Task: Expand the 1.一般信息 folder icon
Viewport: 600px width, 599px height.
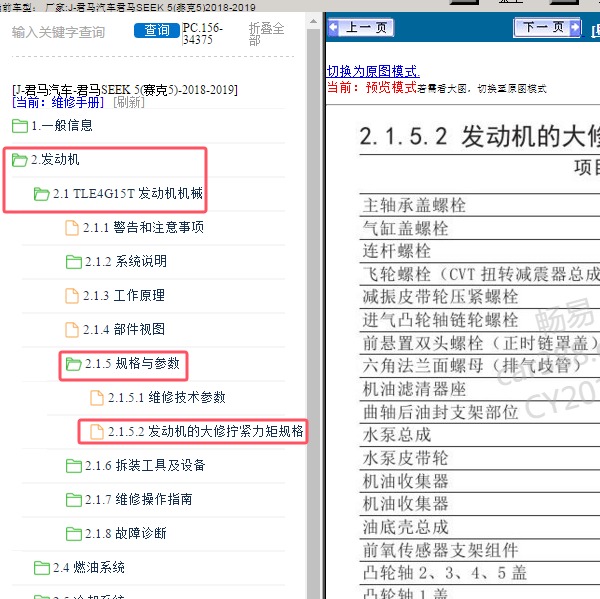Action: [20, 126]
